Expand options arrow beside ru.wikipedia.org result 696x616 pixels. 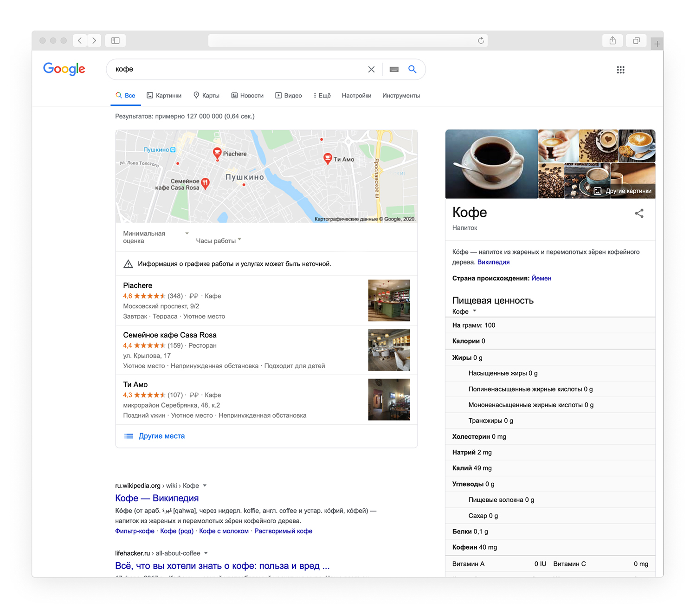pyautogui.click(x=205, y=486)
